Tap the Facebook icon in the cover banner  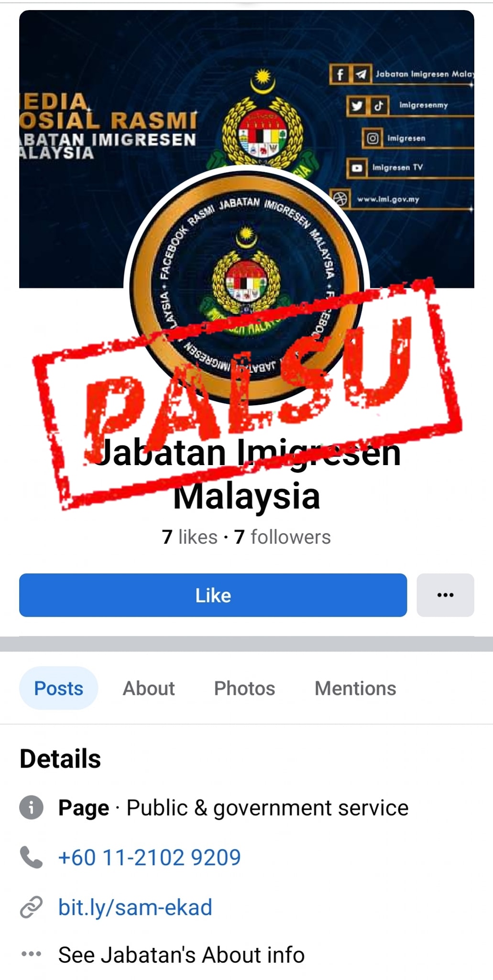click(x=340, y=74)
